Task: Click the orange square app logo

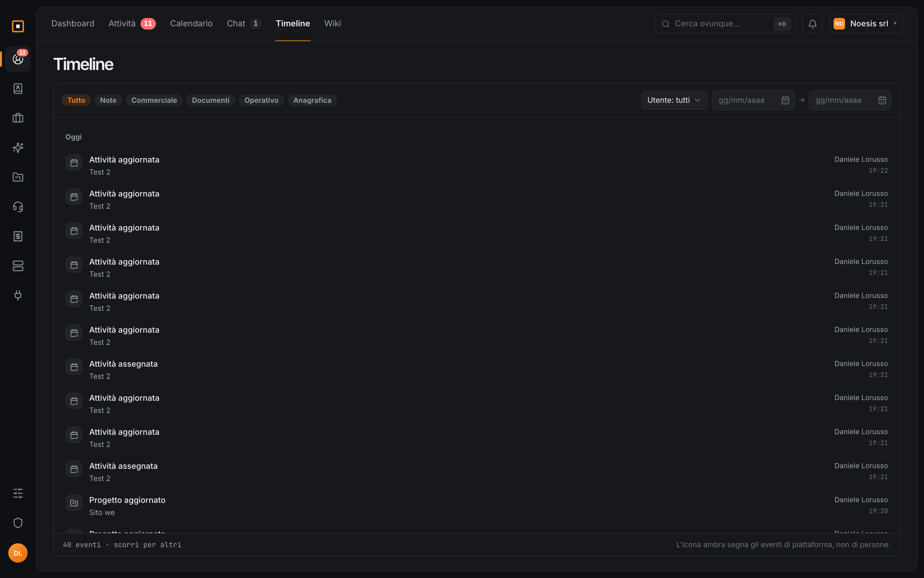Action: coord(18,26)
